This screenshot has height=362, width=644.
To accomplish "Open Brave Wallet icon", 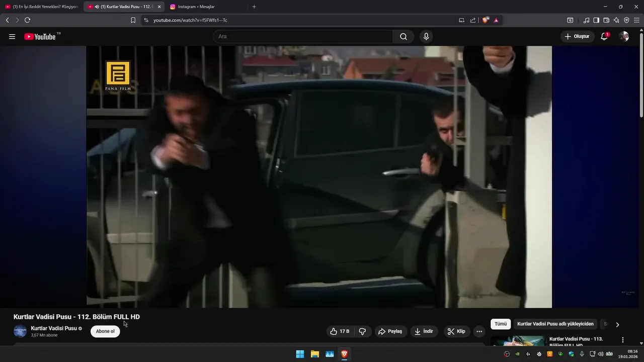I will click(606, 20).
